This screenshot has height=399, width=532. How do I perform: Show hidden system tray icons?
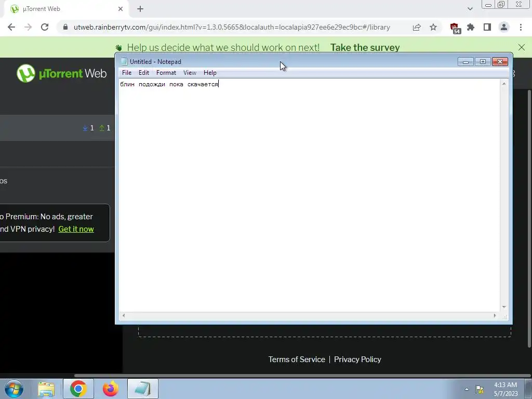pos(467,389)
